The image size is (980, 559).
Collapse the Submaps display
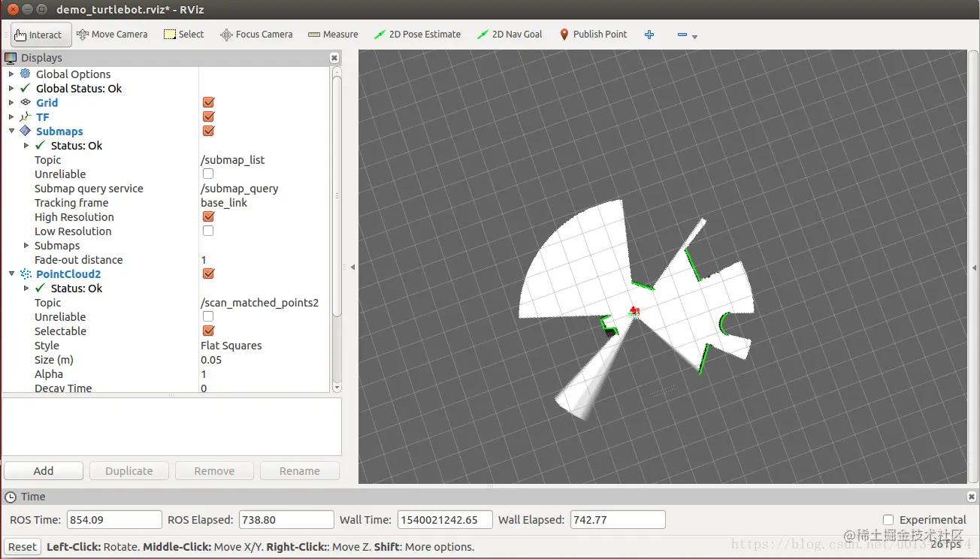(x=11, y=131)
